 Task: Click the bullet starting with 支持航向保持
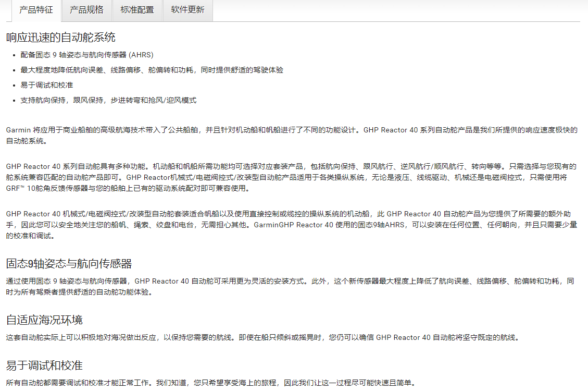pyautogui.click(x=108, y=100)
